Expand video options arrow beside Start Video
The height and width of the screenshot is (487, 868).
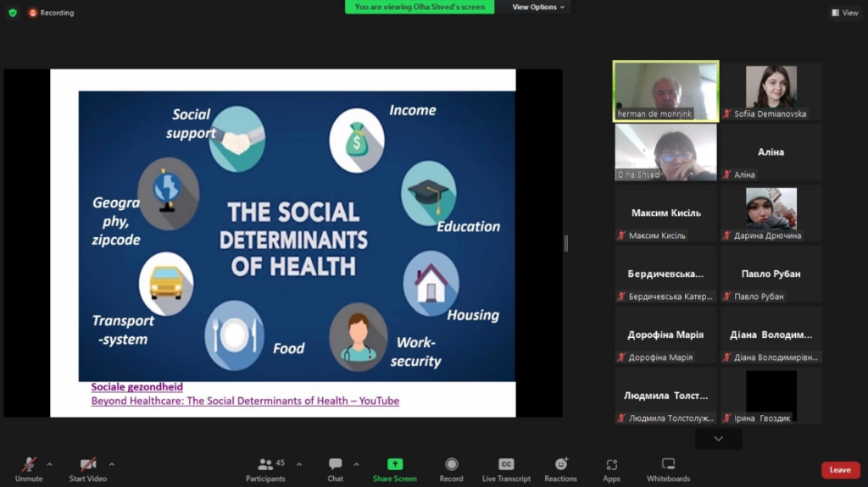(111, 463)
